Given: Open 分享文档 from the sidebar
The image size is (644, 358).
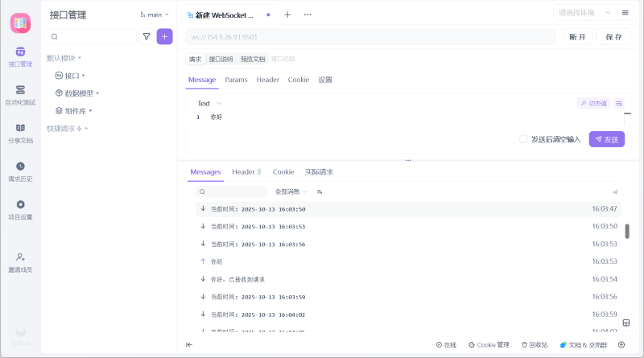Looking at the screenshot, I should (x=20, y=133).
